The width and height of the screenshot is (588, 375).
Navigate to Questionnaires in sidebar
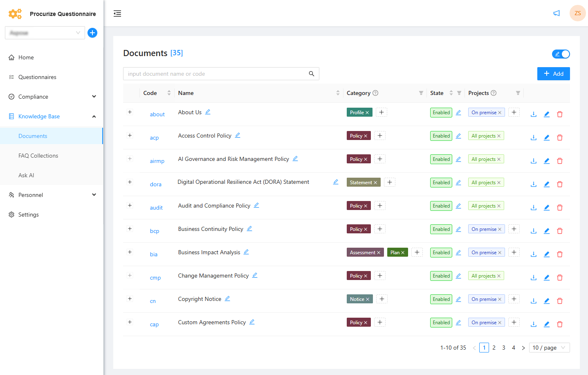37,77
